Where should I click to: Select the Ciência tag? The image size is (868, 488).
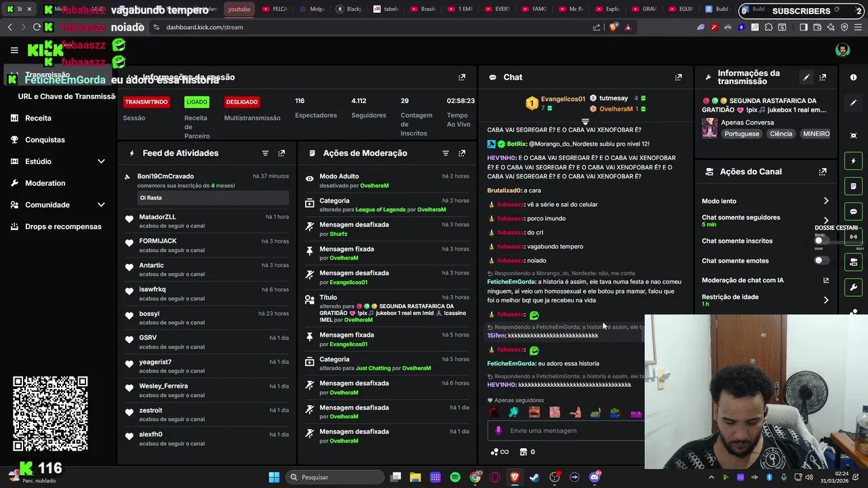click(x=781, y=134)
